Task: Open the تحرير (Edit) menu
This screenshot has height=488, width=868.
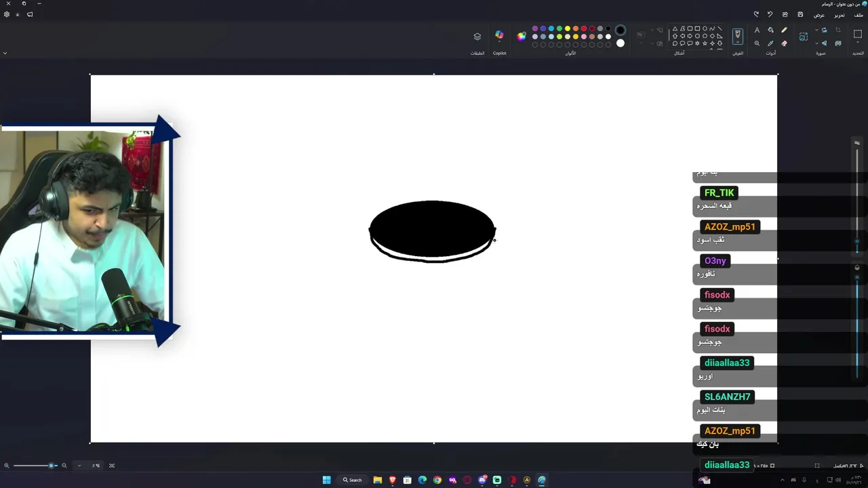Action: (840, 15)
